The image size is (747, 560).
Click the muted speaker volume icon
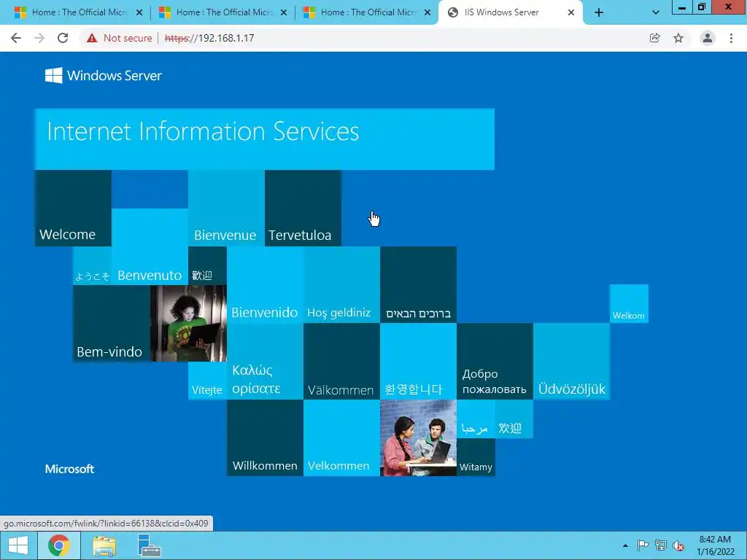click(x=678, y=545)
